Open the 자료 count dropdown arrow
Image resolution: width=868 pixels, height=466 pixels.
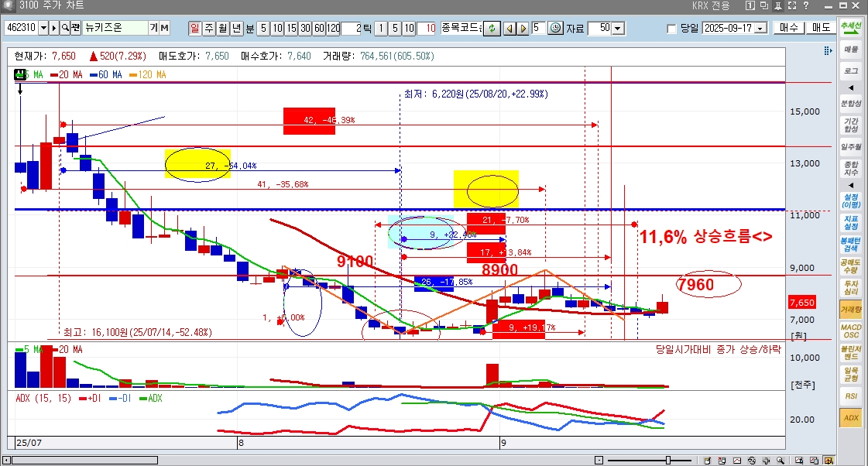[x=618, y=28]
